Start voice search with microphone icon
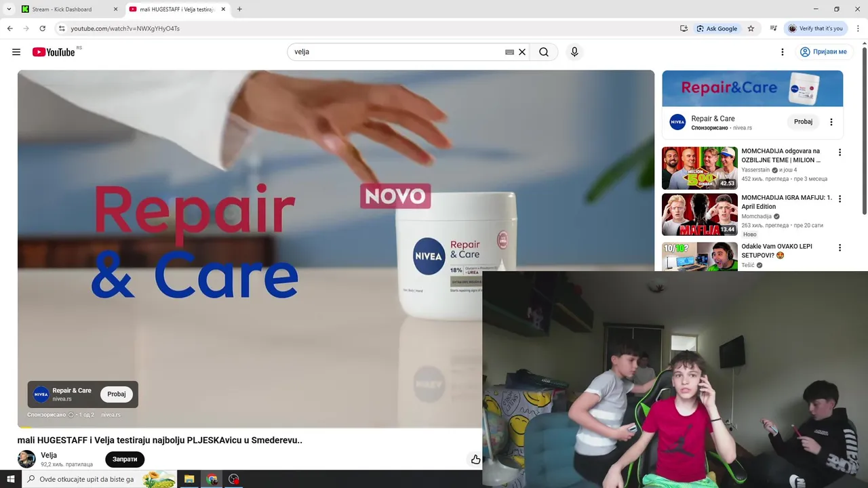868x488 pixels. click(x=574, y=52)
